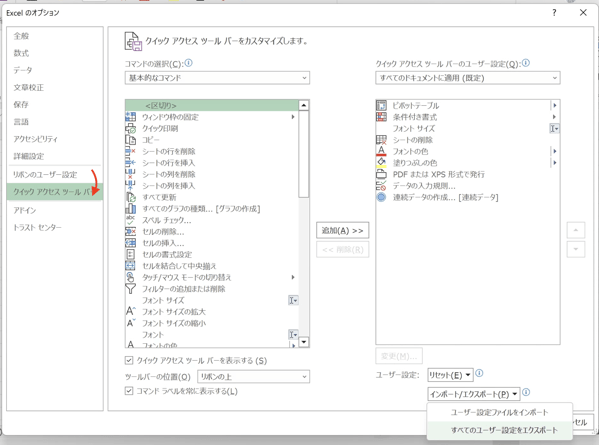599x445 pixels.
Task: Click the 塗りつぶしの色 paint bucket icon
Action: 381,163
